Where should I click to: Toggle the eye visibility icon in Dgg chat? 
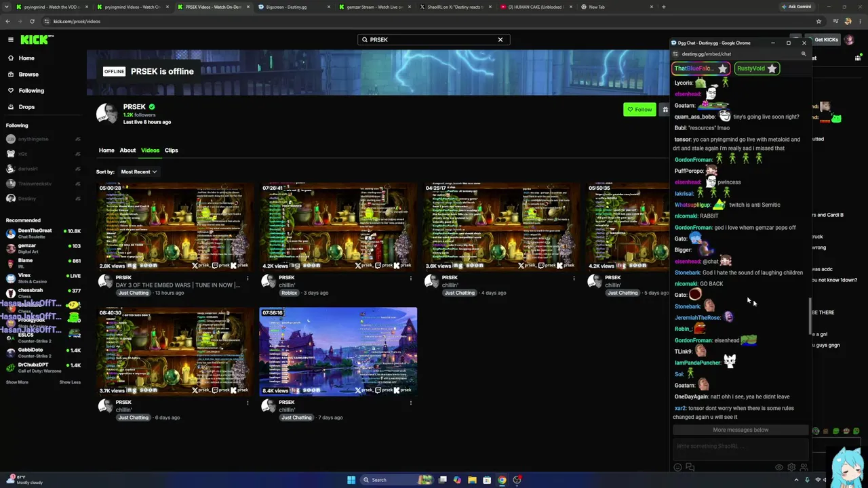[778, 467]
